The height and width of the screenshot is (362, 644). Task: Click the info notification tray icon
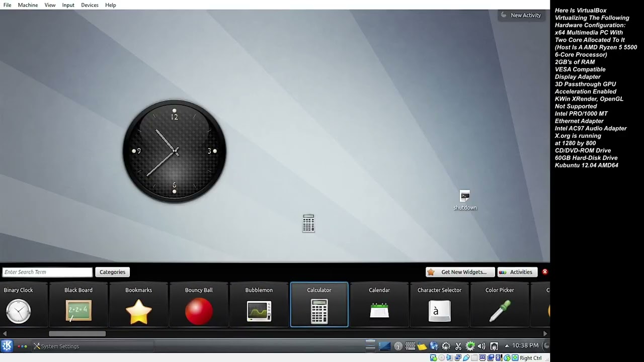point(398,346)
